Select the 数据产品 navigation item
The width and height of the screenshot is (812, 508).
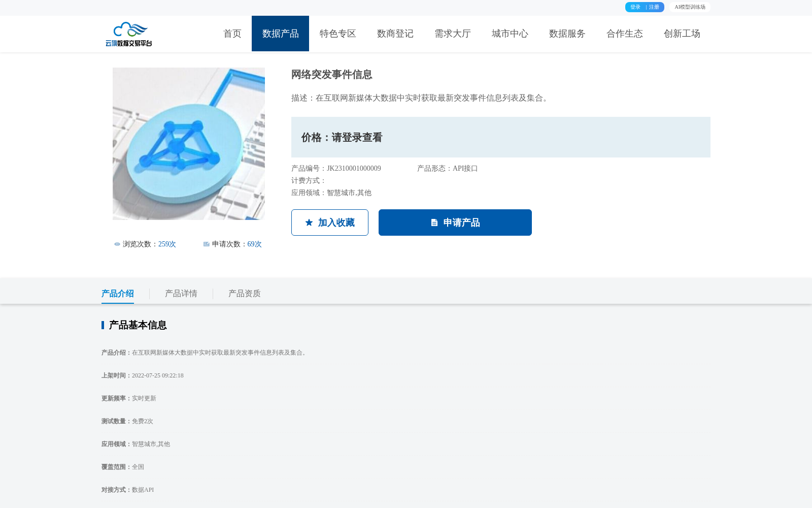pyautogui.click(x=280, y=34)
